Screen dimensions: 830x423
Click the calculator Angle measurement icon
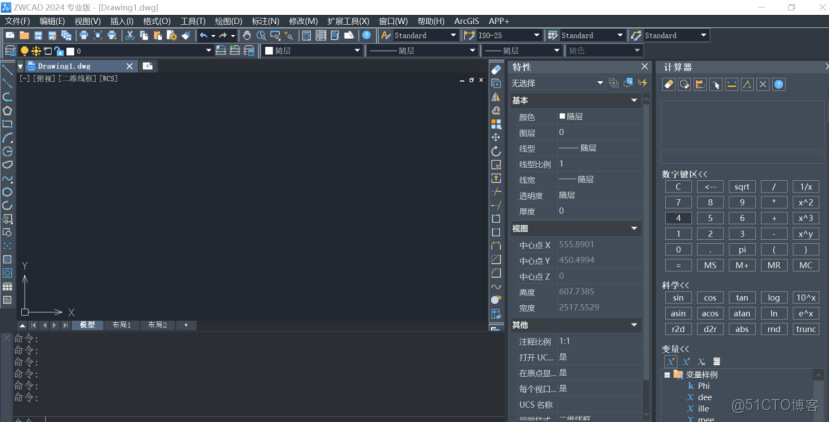747,84
